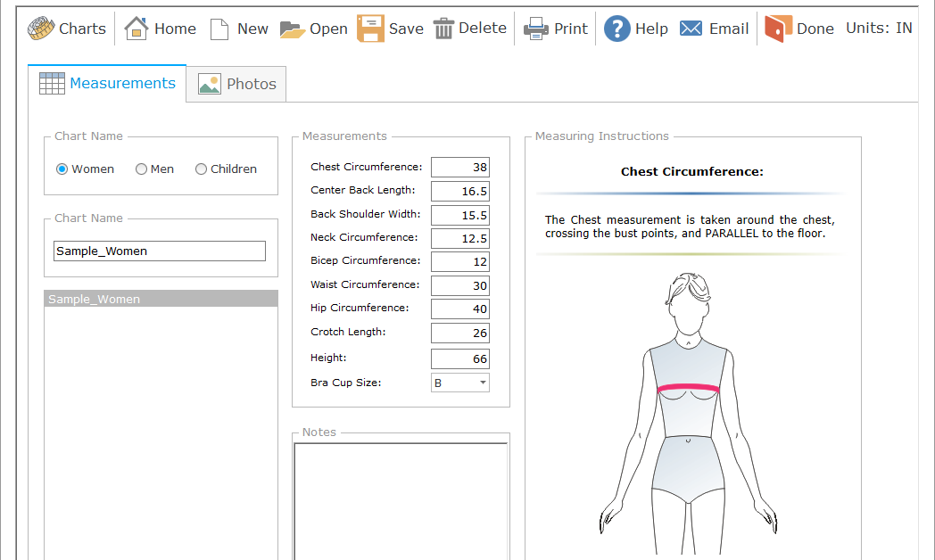
Task: Send chart via the Email envelope icon
Action: pos(691,29)
